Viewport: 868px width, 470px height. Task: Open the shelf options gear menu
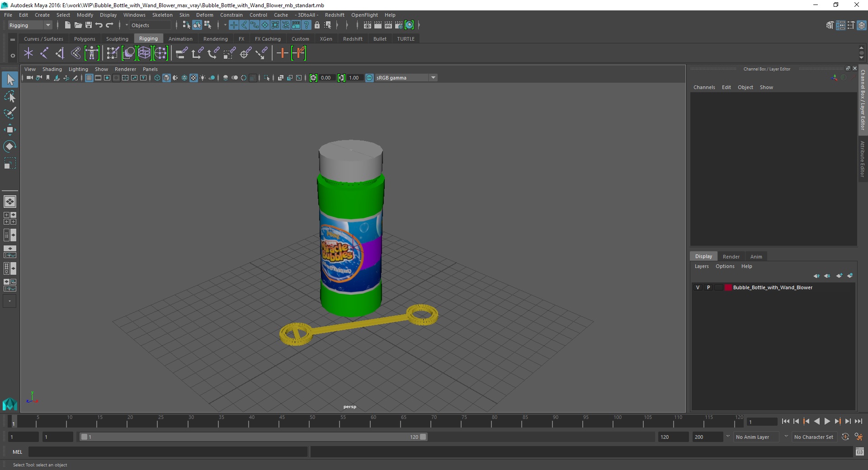tap(13, 56)
